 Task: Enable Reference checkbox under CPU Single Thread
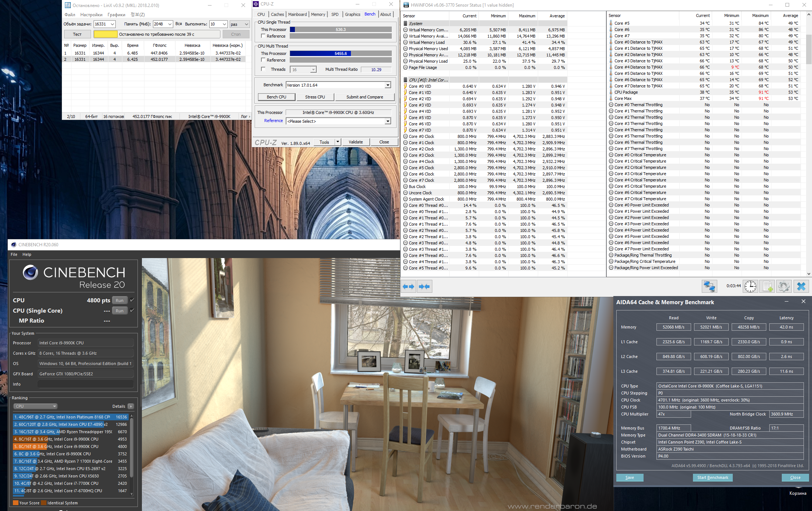coord(263,36)
